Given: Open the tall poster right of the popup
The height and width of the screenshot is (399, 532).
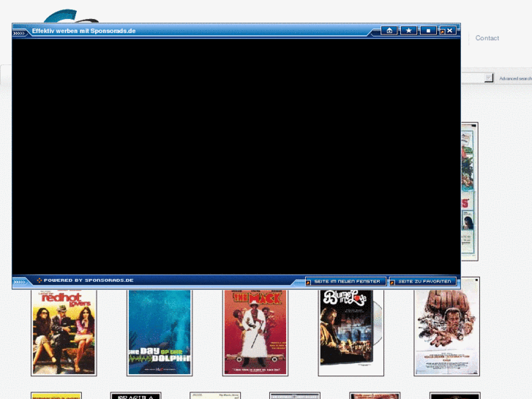Looking at the screenshot, I should [470, 192].
